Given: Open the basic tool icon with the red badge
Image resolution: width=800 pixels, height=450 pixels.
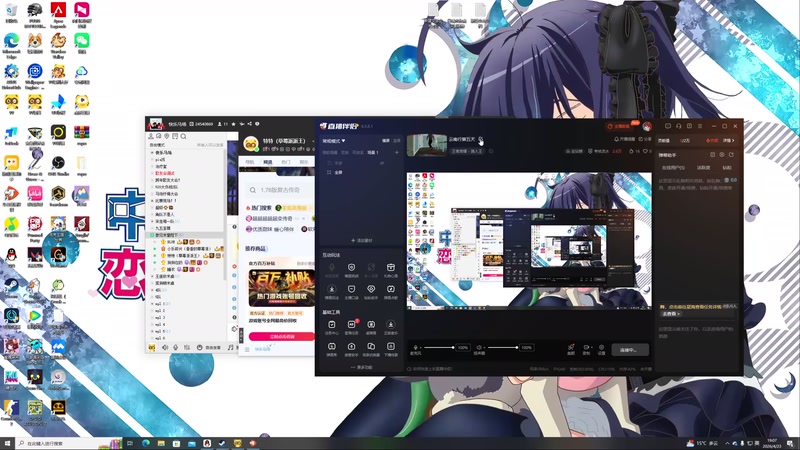Looking at the screenshot, I should point(352,324).
